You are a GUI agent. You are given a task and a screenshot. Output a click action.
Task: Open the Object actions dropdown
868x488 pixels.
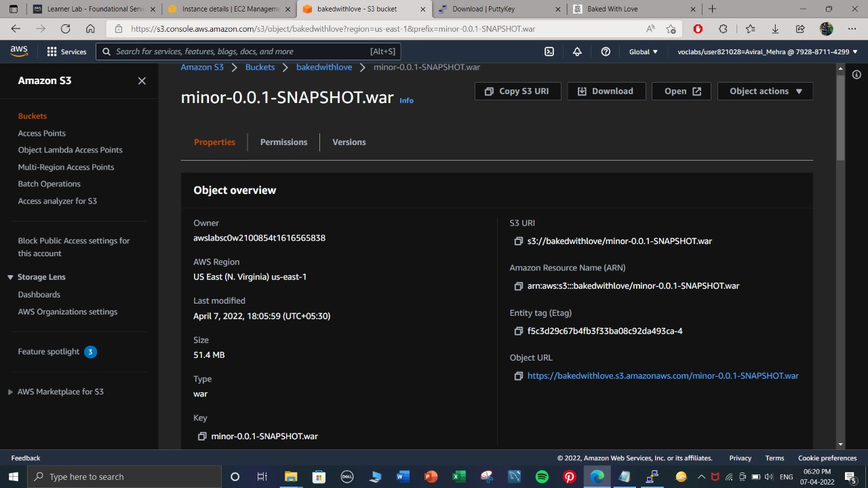[765, 91]
